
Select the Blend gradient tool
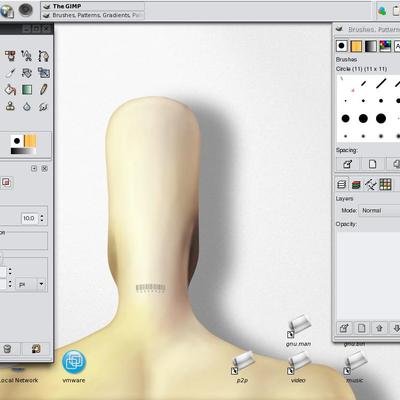[27, 89]
